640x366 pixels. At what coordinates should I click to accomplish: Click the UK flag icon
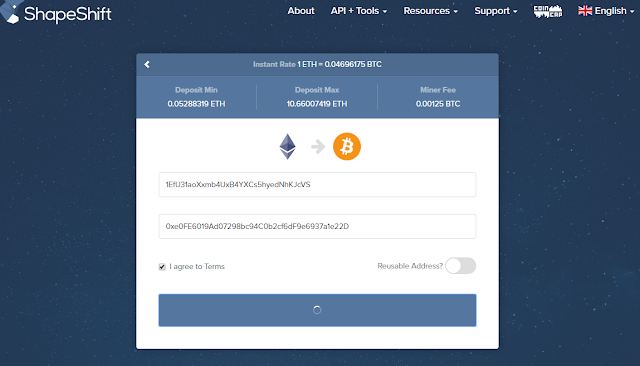pos(585,11)
